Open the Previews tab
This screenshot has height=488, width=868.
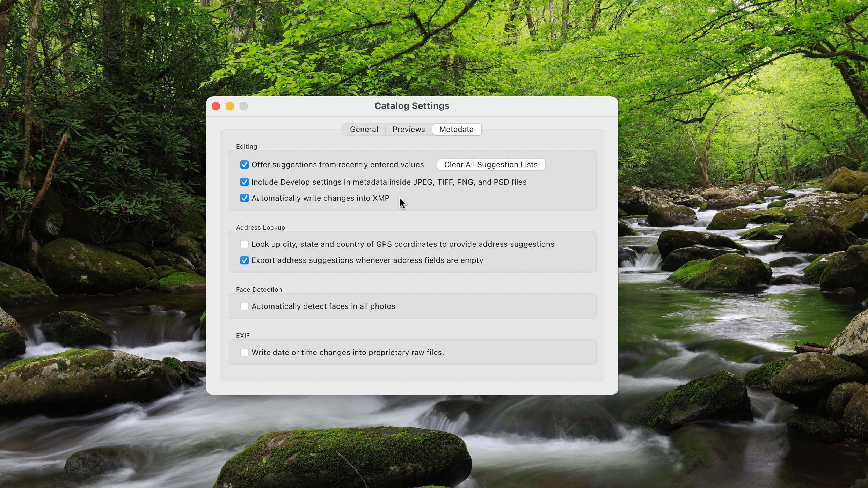408,129
